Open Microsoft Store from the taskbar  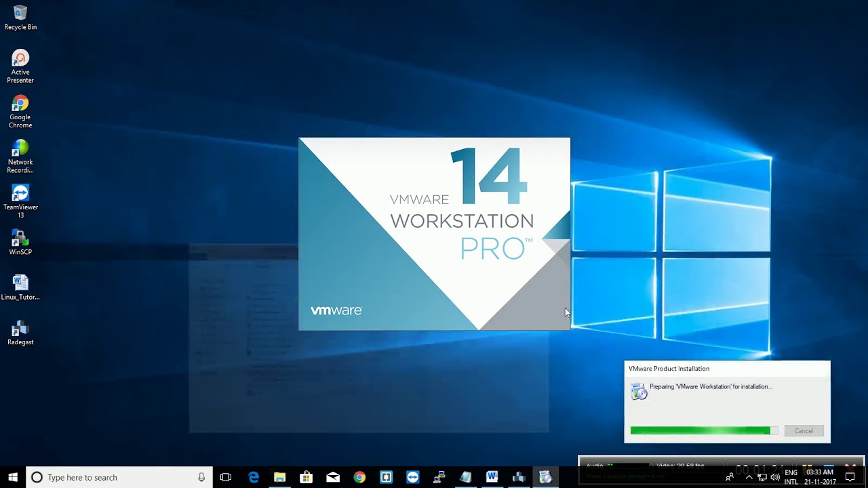click(306, 477)
